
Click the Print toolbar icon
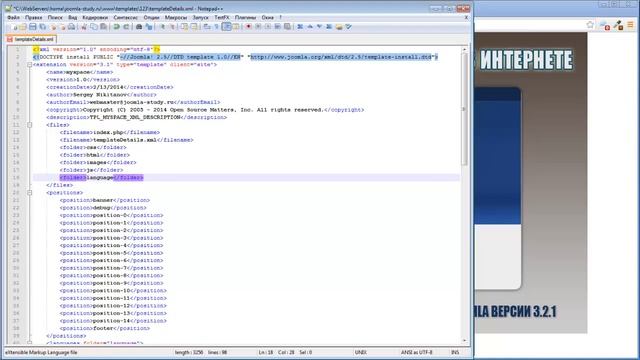(x=71, y=27)
